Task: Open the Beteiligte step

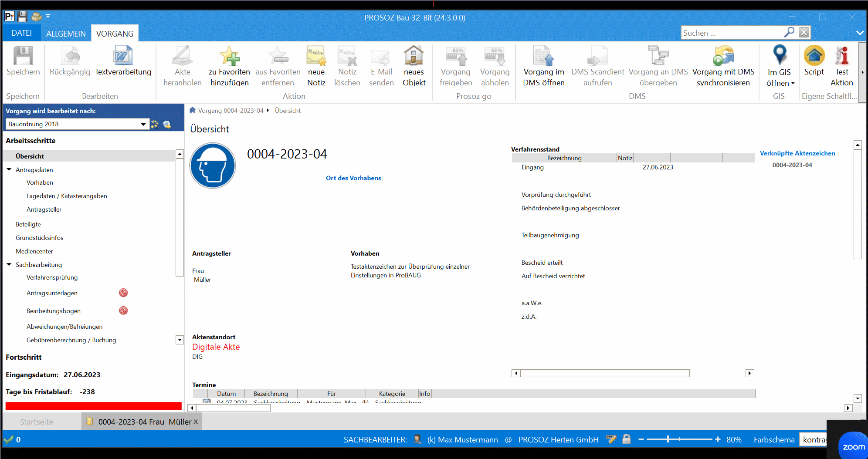Action: point(28,224)
